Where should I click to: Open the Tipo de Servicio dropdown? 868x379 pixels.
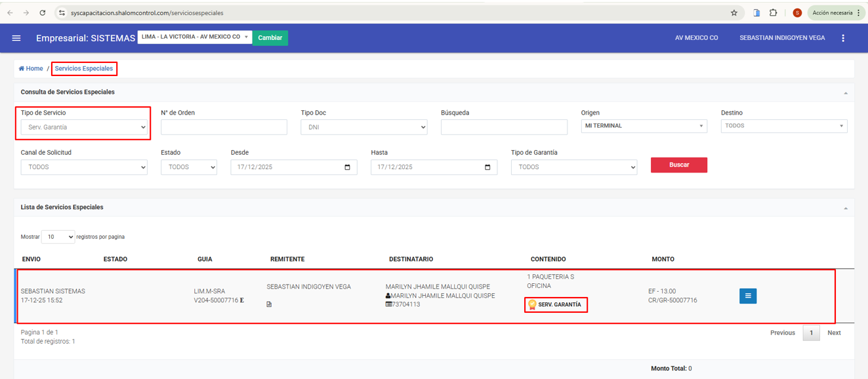pyautogui.click(x=84, y=127)
